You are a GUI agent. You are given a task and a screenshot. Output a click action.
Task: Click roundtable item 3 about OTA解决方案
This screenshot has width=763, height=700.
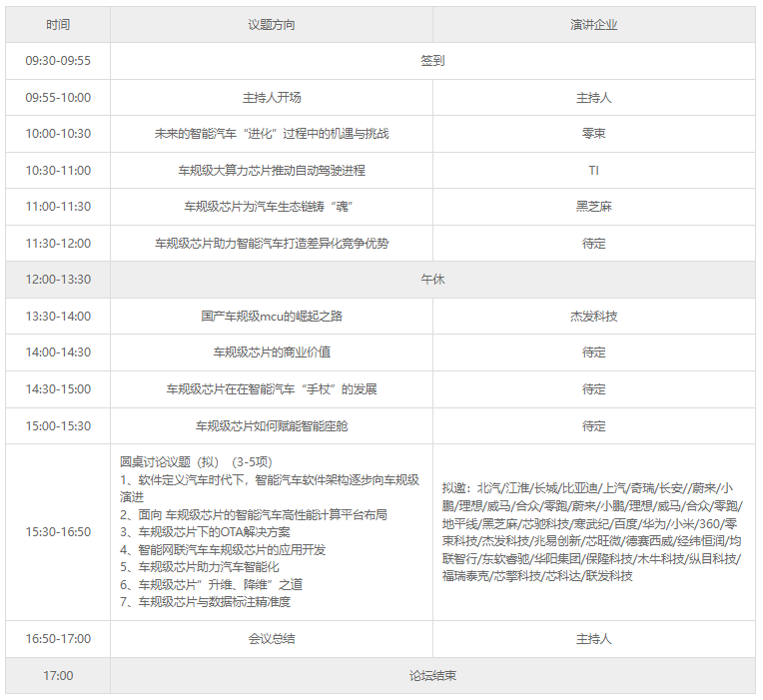pyautogui.click(x=205, y=532)
